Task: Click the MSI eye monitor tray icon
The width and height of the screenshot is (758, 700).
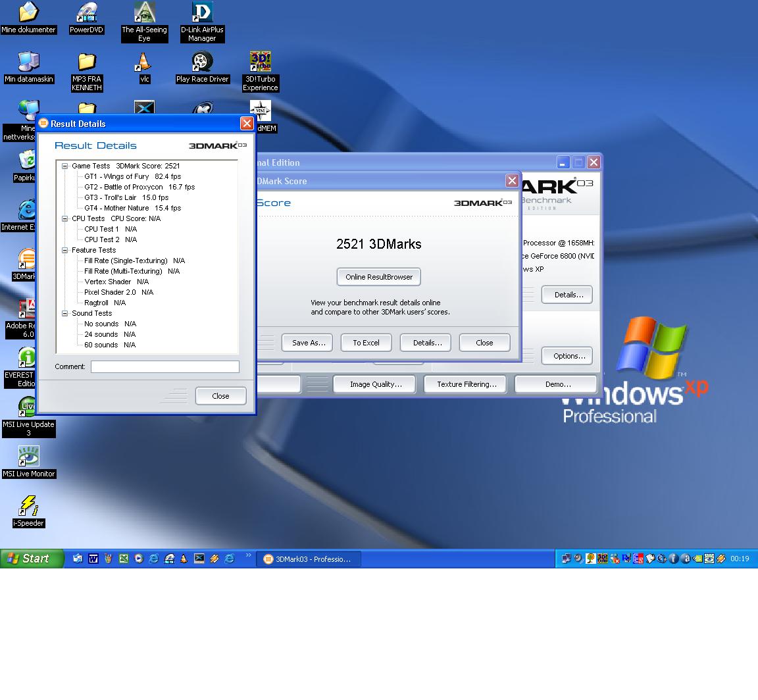Action: pos(709,559)
